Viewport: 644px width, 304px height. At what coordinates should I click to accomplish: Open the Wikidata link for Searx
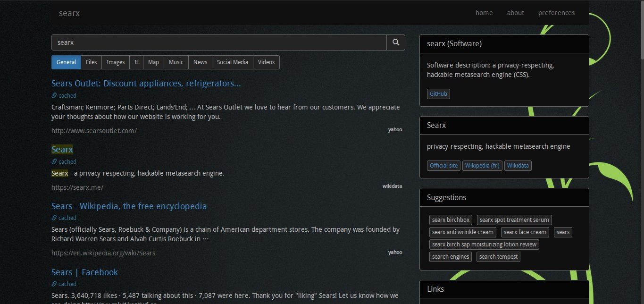click(x=518, y=165)
